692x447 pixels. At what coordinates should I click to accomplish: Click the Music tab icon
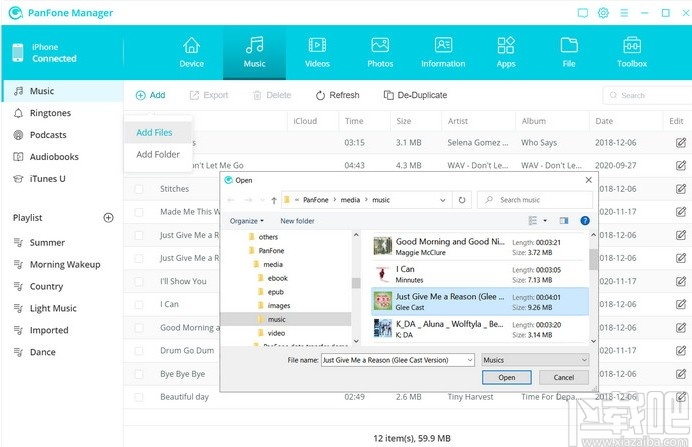point(255,45)
